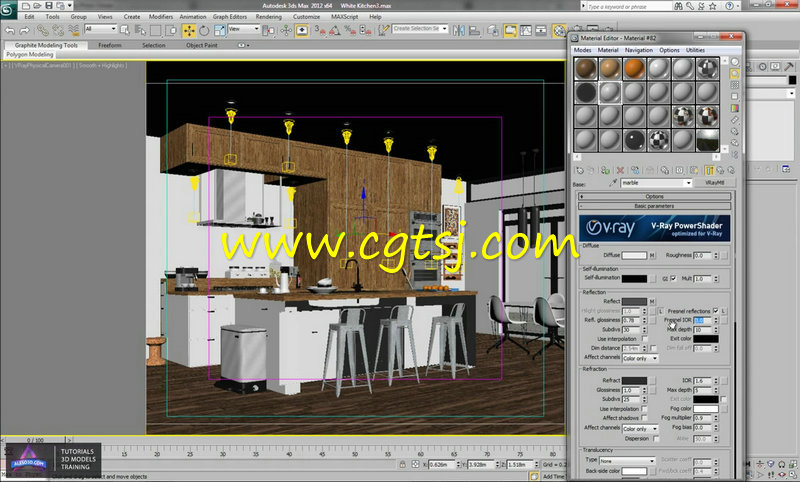Screen dimensions: 800x482
Task: Activate the Select and Link tool
Action: (43, 31)
